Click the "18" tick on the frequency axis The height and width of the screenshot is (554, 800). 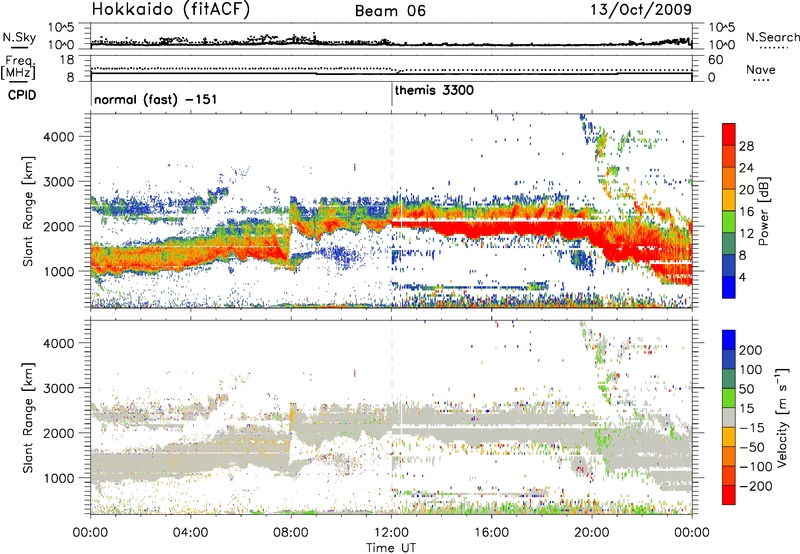pos(67,60)
